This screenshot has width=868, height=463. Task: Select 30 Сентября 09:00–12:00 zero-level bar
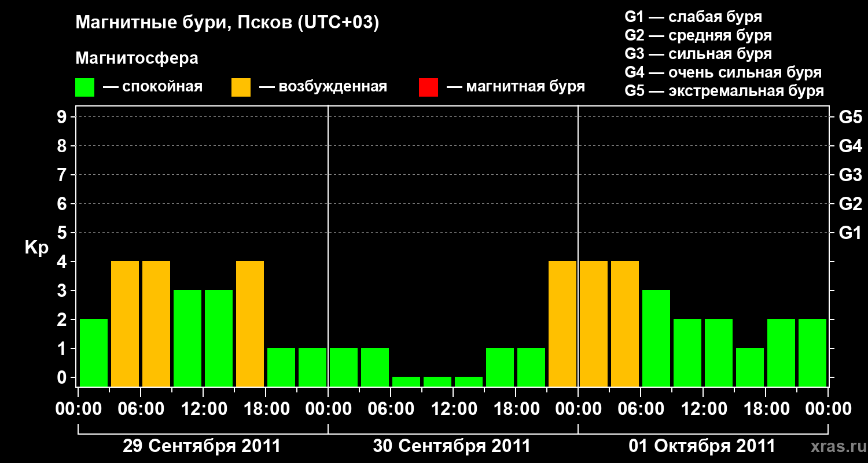click(x=437, y=381)
